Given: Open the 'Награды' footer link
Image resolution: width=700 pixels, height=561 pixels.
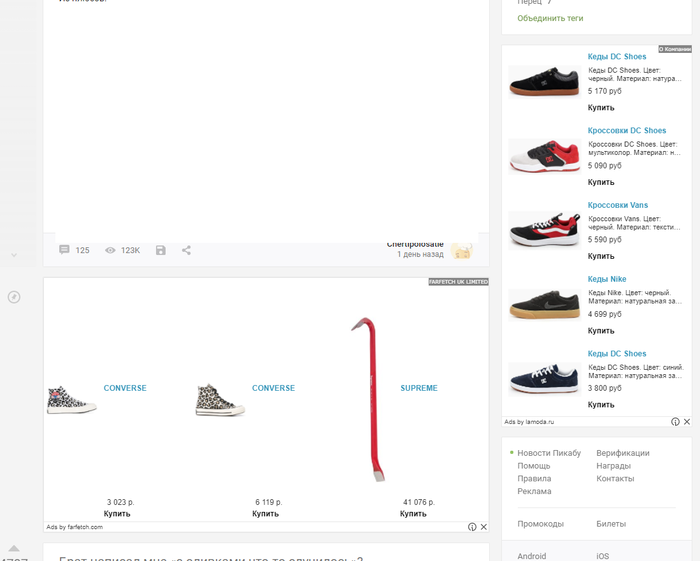Looking at the screenshot, I should point(613,466).
